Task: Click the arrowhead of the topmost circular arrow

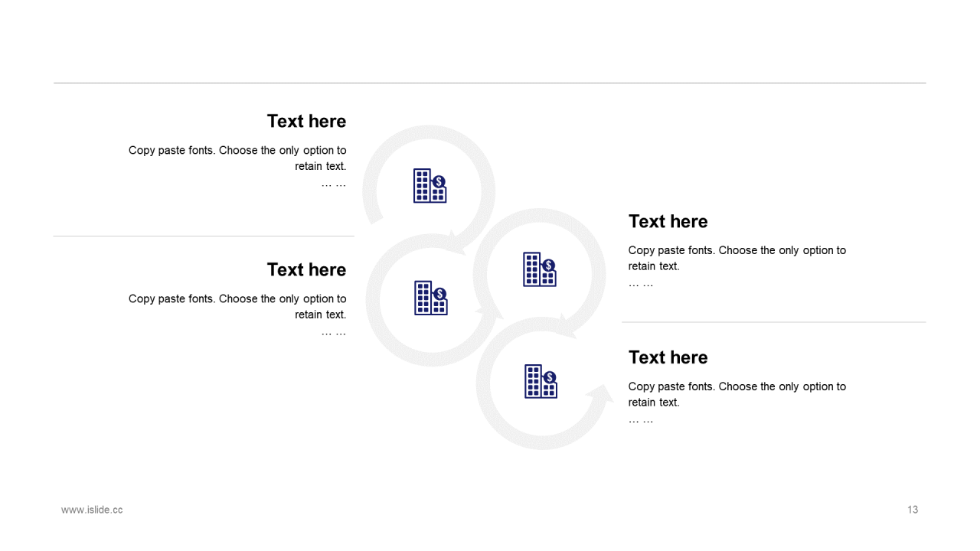Action: tap(456, 244)
